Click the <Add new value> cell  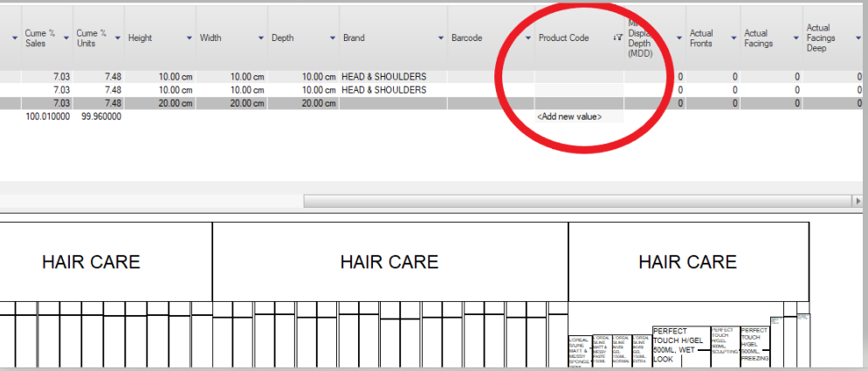(579, 117)
